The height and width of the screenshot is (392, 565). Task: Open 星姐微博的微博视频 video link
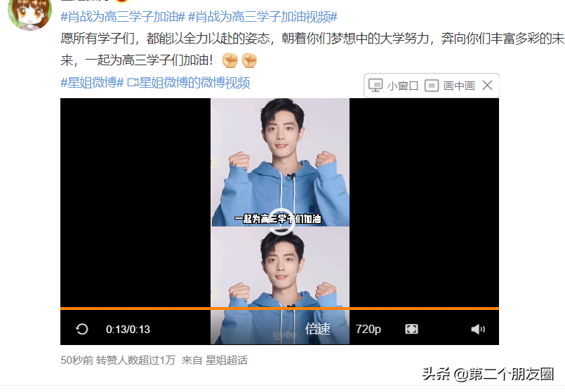[x=194, y=83]
